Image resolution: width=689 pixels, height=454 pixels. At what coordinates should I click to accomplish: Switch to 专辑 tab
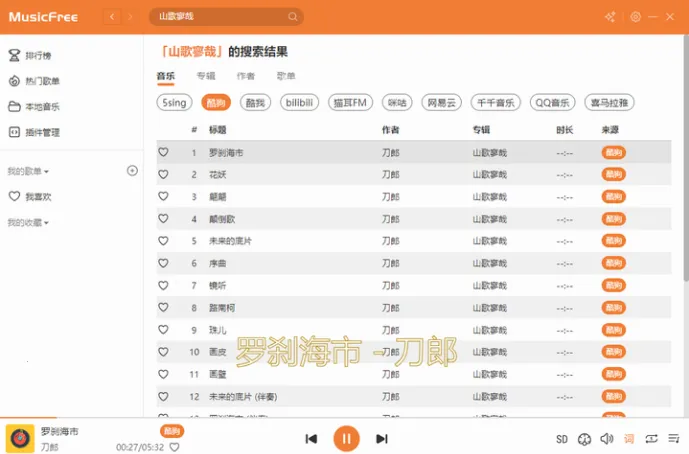point(206,76)
